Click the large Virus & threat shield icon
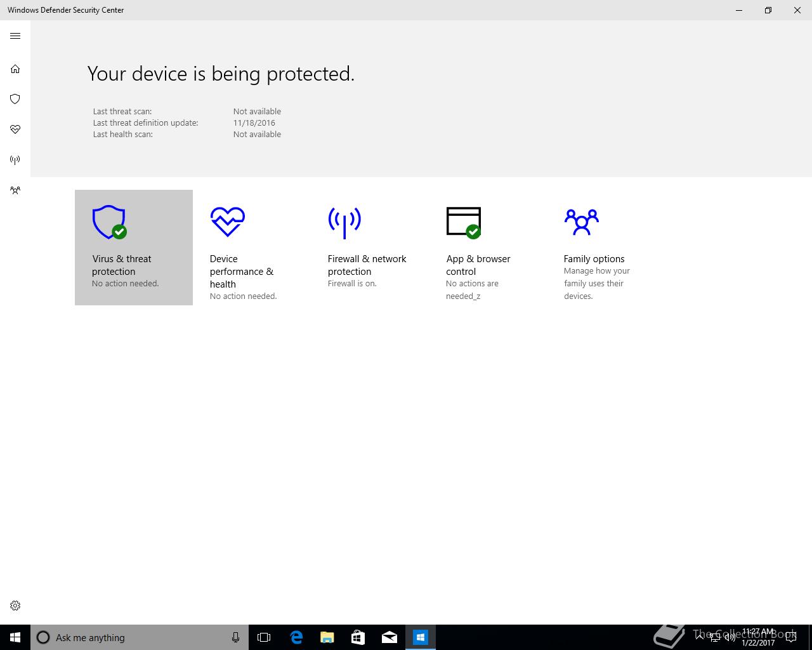 click(109, 222)
